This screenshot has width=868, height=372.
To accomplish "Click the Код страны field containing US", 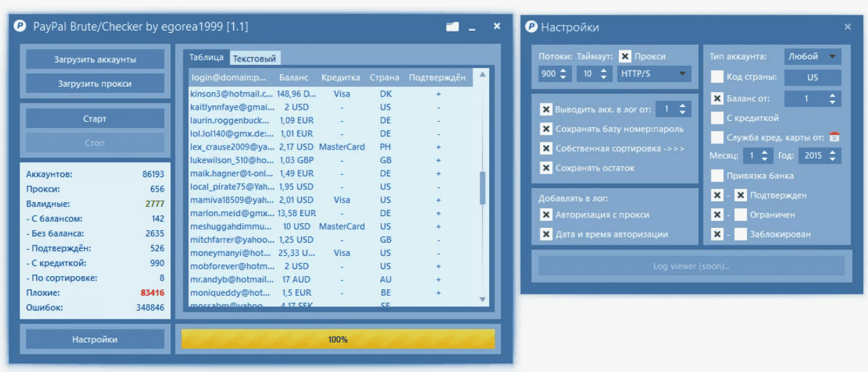I will pyautogui.click(x=812, y=78).
